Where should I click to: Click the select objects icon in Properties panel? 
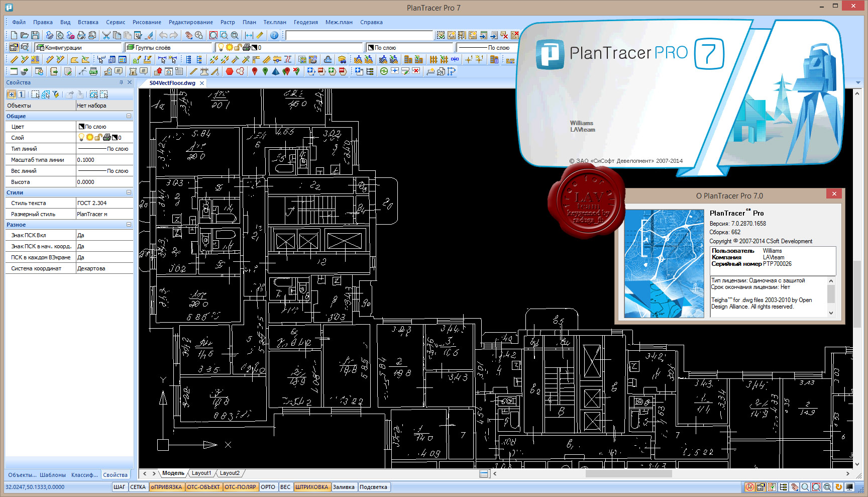click(35, 94)
